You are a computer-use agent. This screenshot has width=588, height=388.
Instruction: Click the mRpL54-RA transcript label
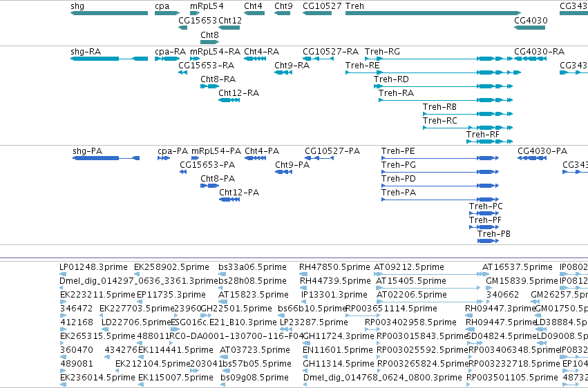(x=216, y=51)
